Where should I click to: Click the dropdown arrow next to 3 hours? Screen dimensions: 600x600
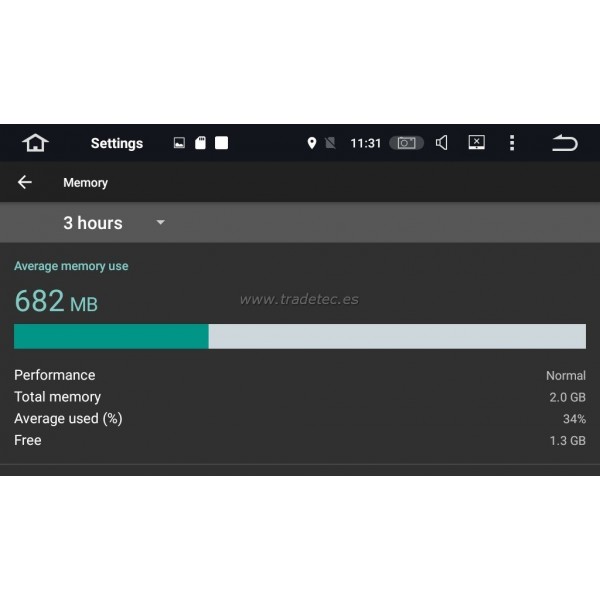pos(160,223)
